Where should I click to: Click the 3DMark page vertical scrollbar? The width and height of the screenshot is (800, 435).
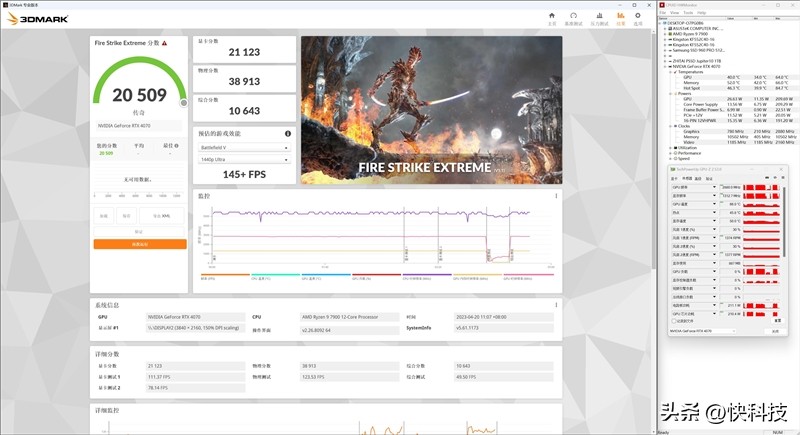coord(654,153)
